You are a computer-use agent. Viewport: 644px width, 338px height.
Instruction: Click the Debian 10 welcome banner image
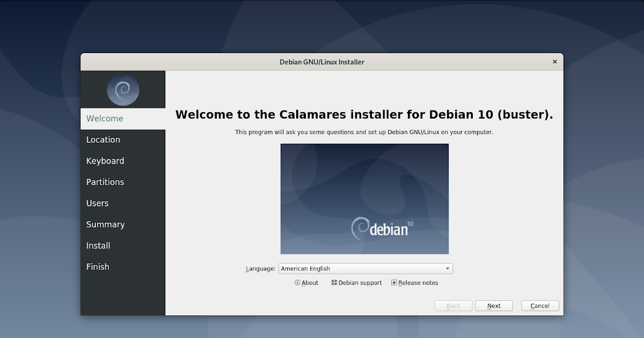pos(364,199)
